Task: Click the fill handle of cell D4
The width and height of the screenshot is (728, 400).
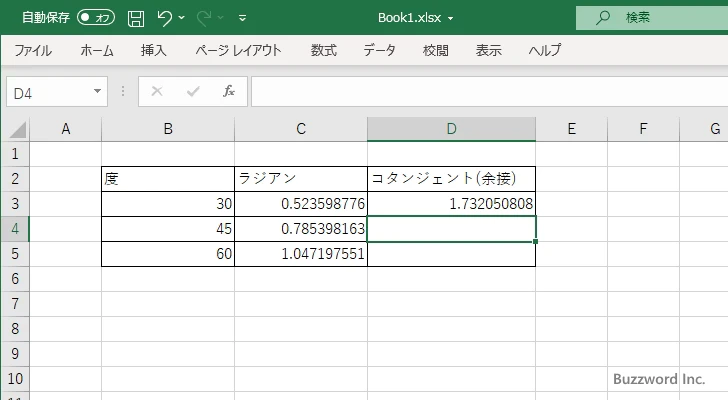Action: 536,241
